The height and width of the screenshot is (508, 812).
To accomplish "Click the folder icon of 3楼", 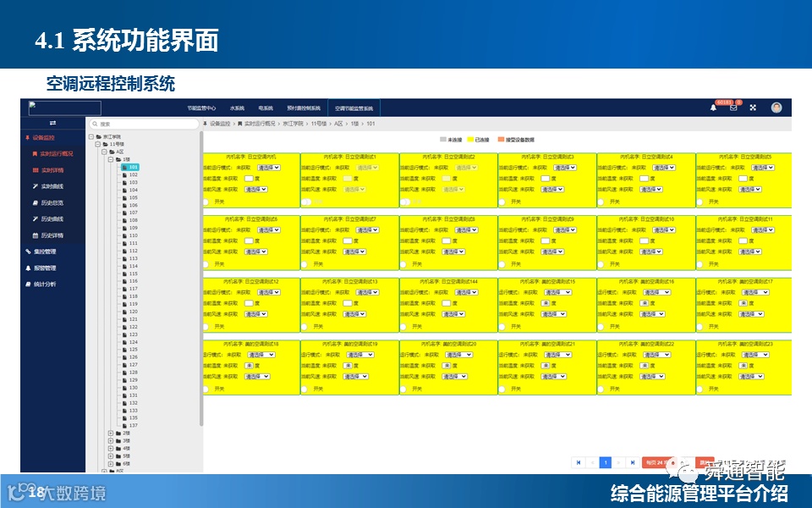I will pyautogui.click(x=118, y=440).
